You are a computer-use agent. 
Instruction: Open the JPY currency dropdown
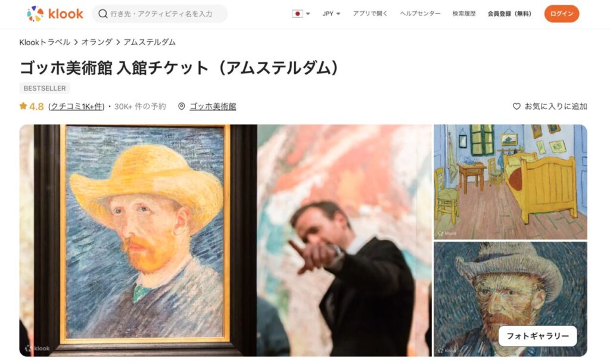tap(331, 14)
